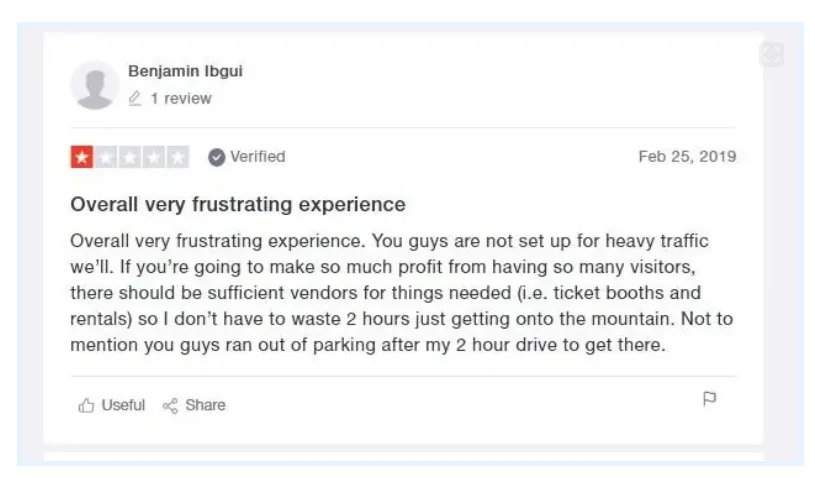815x478 pixels.
Task: Click the Verified checkmark badge icon
Action: [217, 157]
